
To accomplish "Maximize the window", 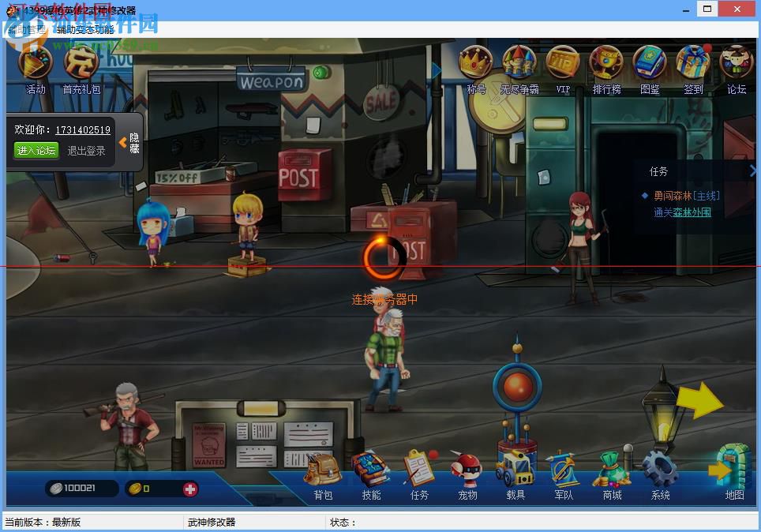I will [707, 9].
